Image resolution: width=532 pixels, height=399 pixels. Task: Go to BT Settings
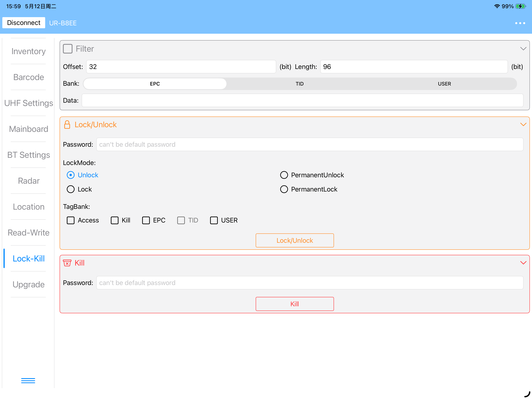[x=28, y=155]
